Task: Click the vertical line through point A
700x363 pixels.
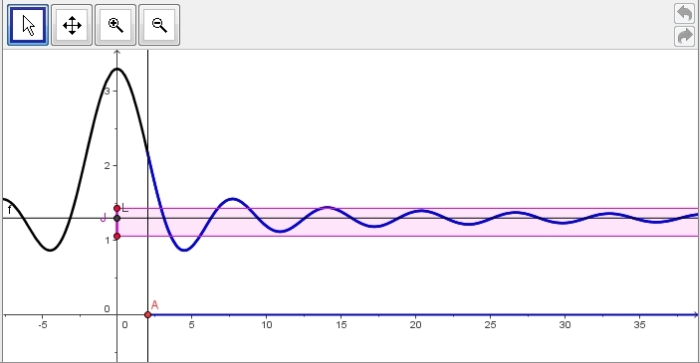Action: [148, 112]
